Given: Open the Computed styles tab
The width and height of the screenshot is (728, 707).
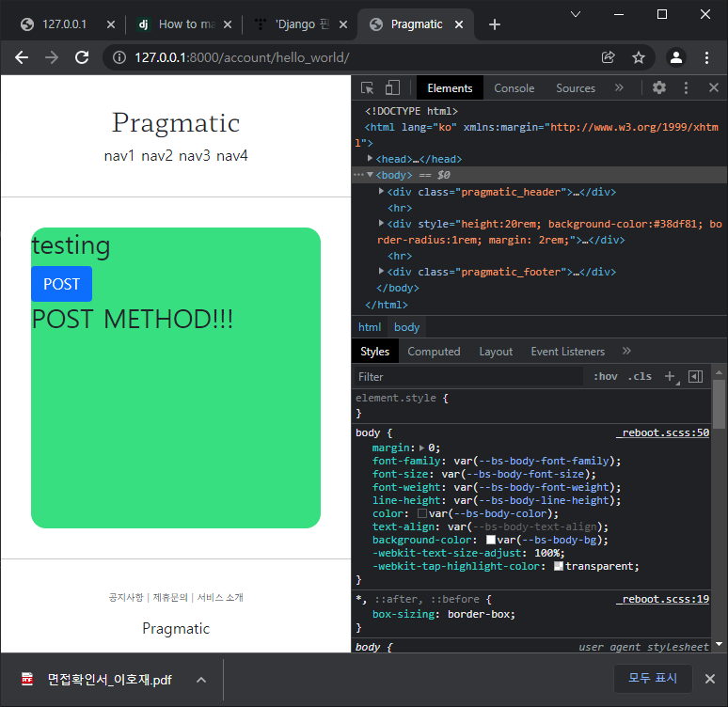Looking at the screenshot, I should pos(434,352).
